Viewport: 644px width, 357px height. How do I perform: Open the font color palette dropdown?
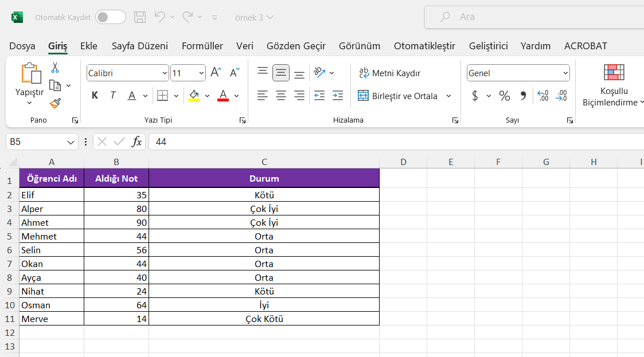point(237,96)
